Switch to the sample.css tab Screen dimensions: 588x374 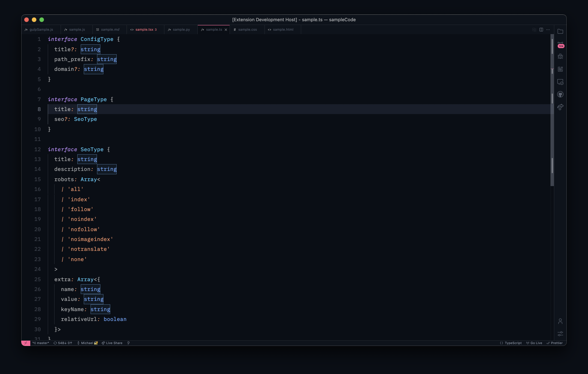point(247,30)
